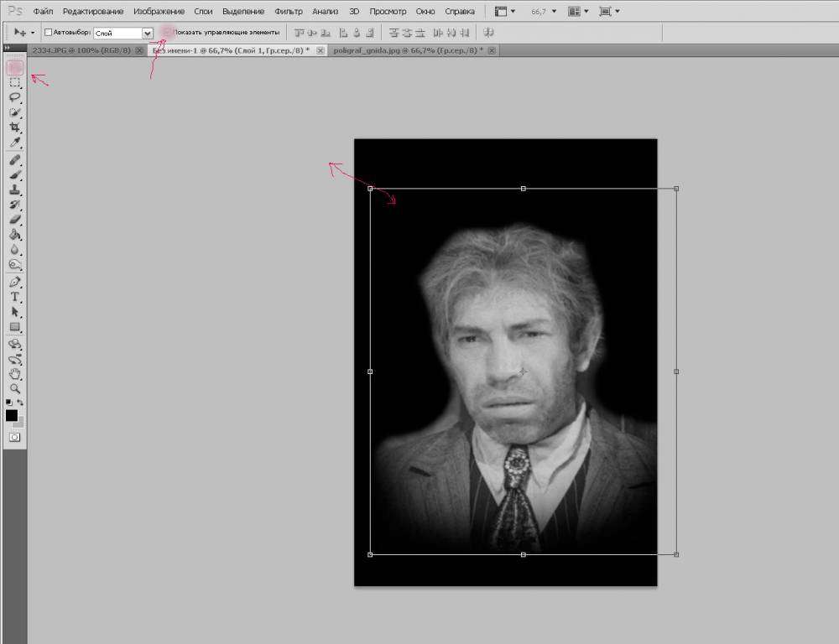Select the Lasso tool
The width and height of the screenshot is (839, 644).
tap(14, 97)
